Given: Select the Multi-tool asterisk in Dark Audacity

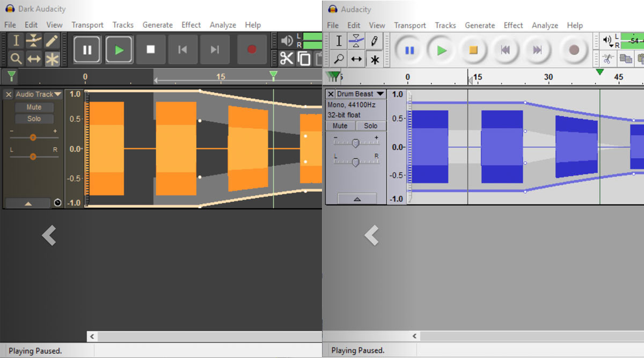Looking at the screenshot, I should 52,59.
